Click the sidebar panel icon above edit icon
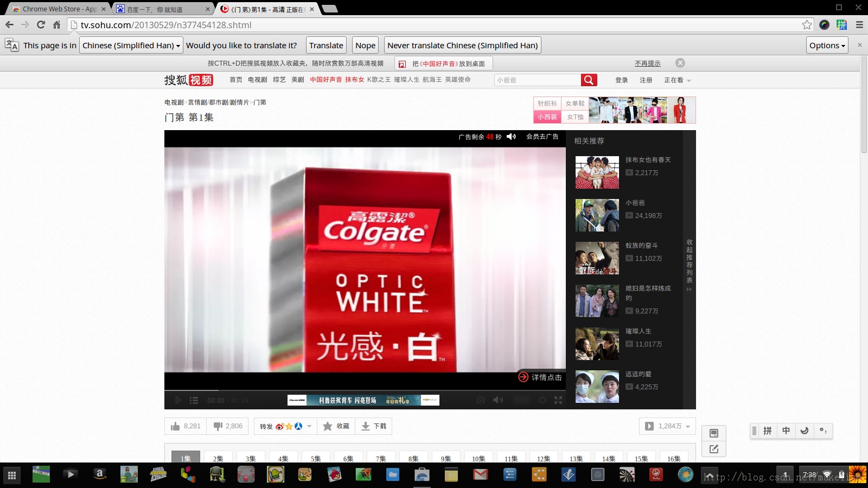868x488 pixels. click(x=714, y=433)
